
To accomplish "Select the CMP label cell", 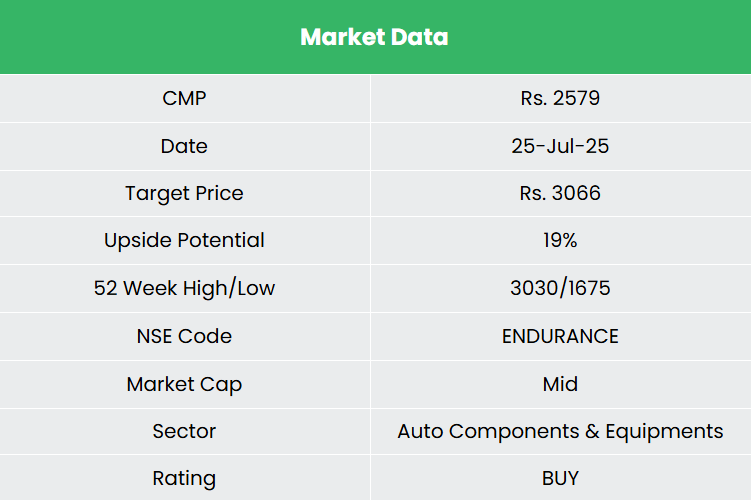I will pyautogui.click(x=184, y=98).
